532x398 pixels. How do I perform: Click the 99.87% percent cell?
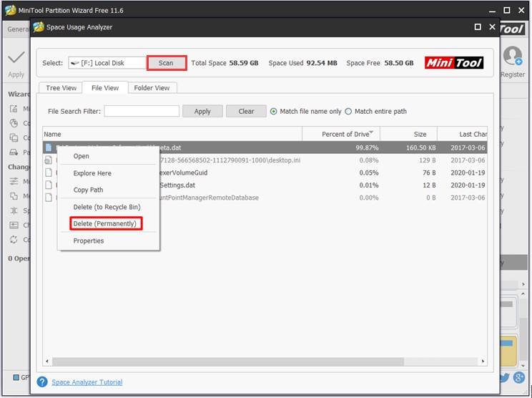click(x=367, y=147)
